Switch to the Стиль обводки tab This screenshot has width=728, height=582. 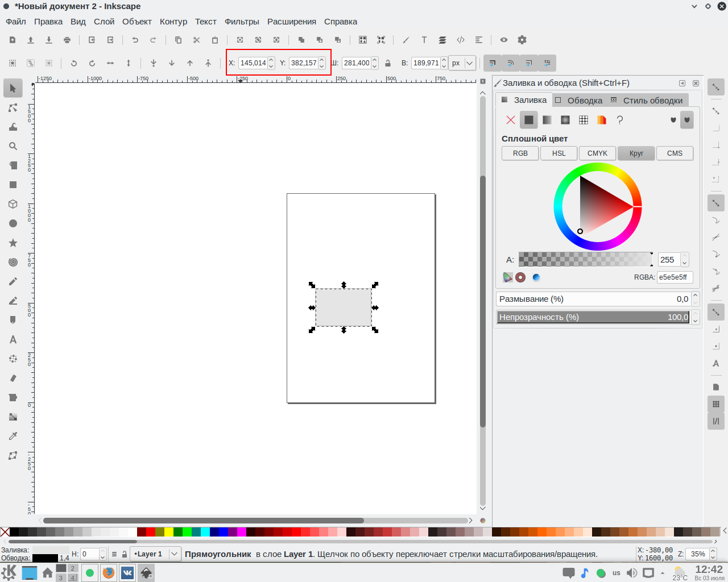[647, 100]
